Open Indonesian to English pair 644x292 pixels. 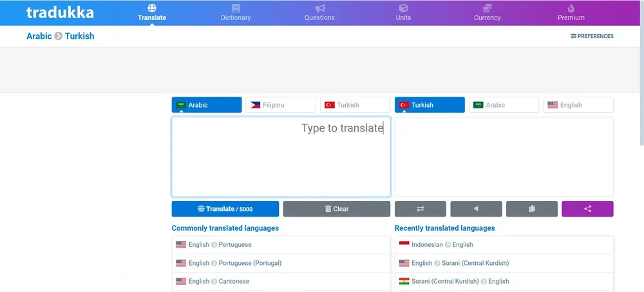pos(504,245)
